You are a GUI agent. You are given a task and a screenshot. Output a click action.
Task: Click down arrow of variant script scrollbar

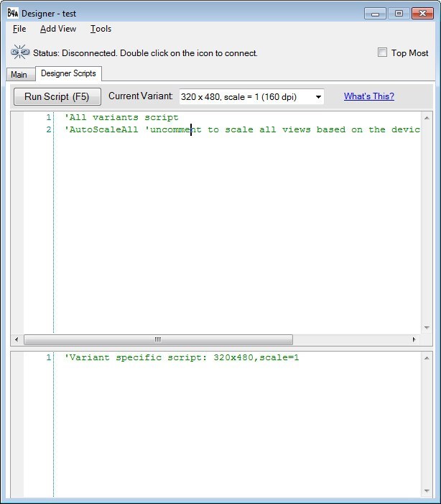click(x=427, y=490)
